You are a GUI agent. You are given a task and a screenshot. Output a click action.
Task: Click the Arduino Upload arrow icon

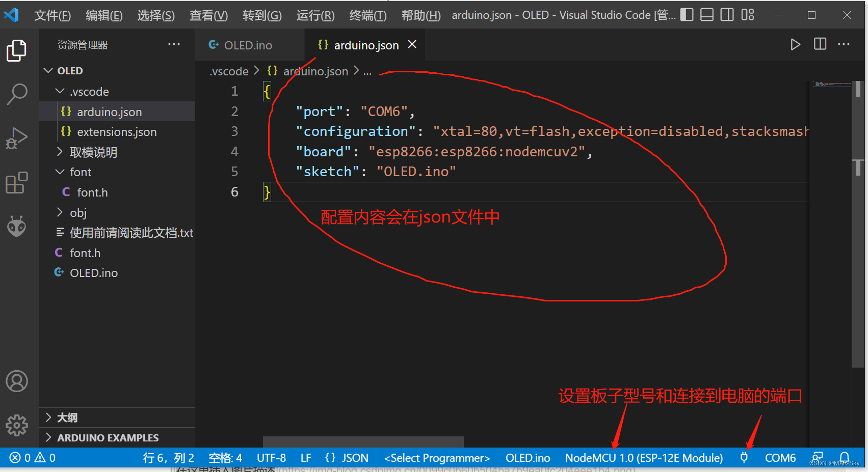795,45
